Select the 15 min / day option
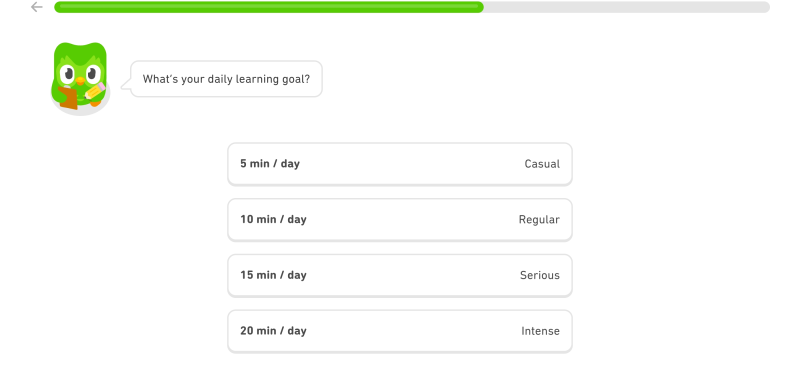The image size is (800, 386). [x=400, y=275]
